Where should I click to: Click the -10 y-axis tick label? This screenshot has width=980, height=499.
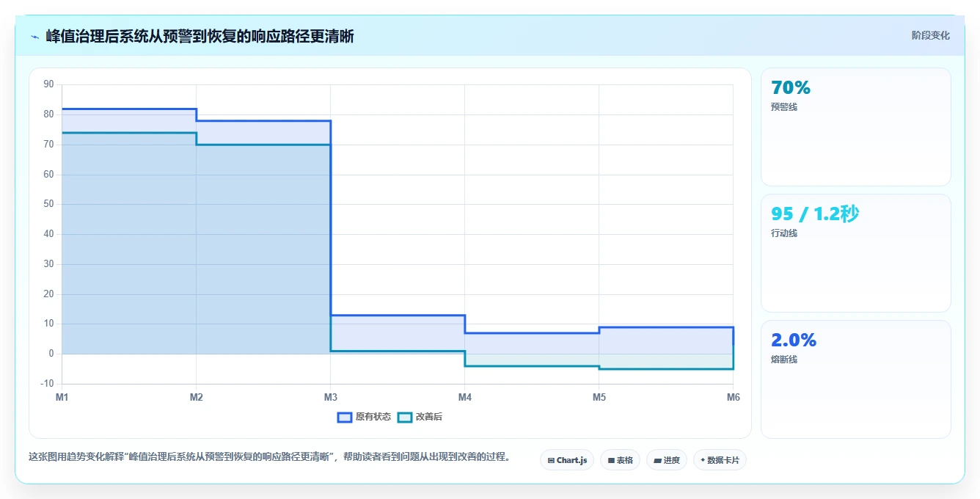click(48, 384)
